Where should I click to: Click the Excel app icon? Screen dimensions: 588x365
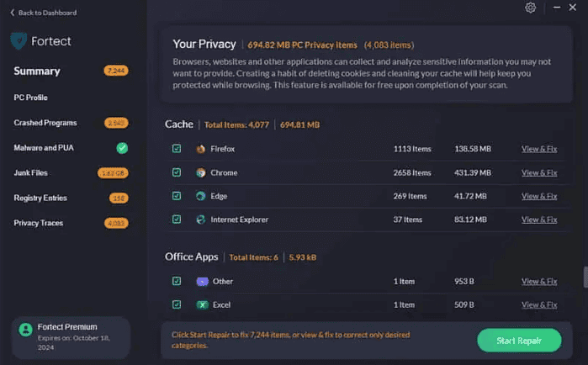202,304
